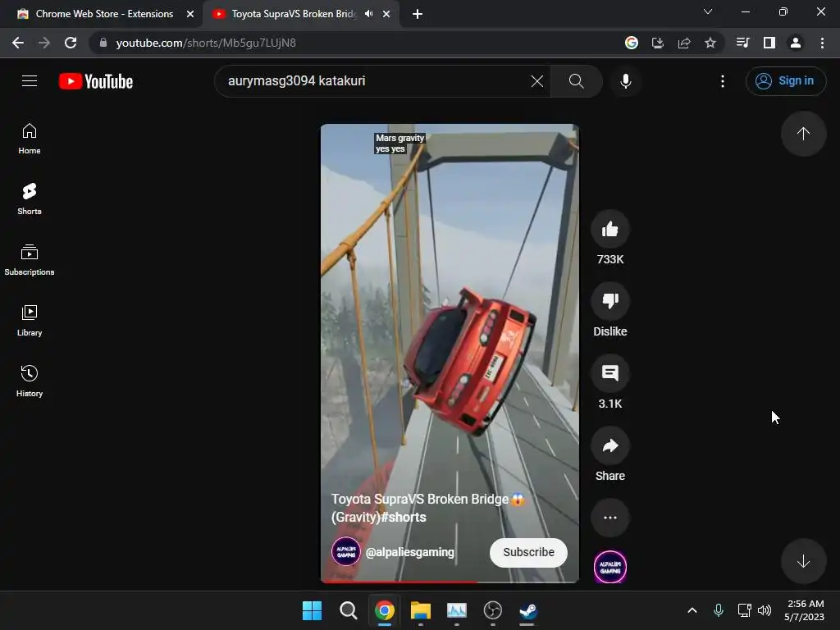Image resolution: width=840 pixels, height=630 pixels.
Task: Open the volume control in tray
Action: click(x=765, y=610)
